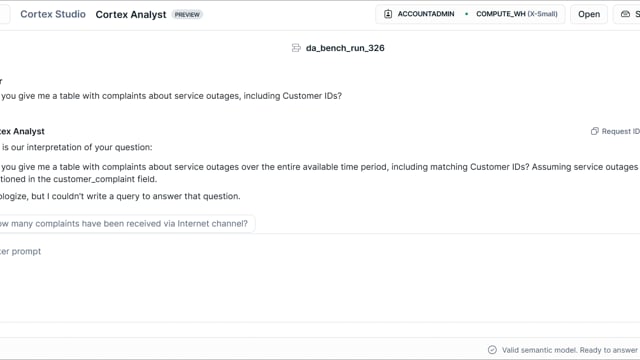Click the Open button

(x=589, y=14)
